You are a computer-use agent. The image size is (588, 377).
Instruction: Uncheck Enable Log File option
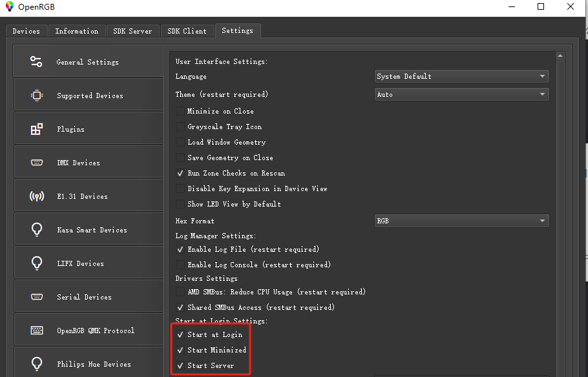pos(180,249)
